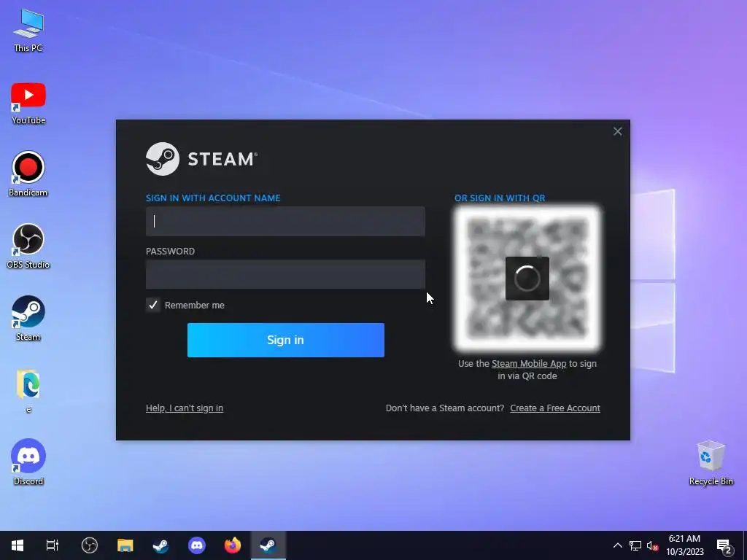
Task: Open Discord from the taskbar
Action: (x=197, y=545)
